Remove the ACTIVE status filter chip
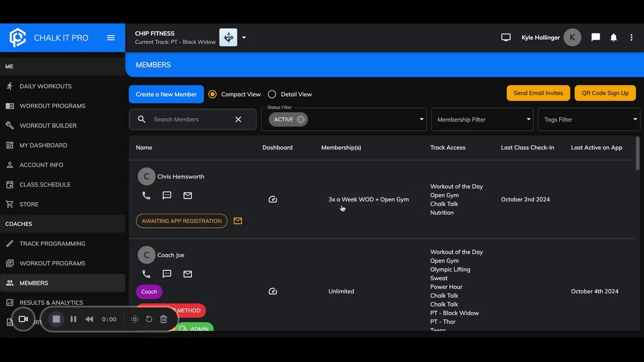 click(301, 119)
